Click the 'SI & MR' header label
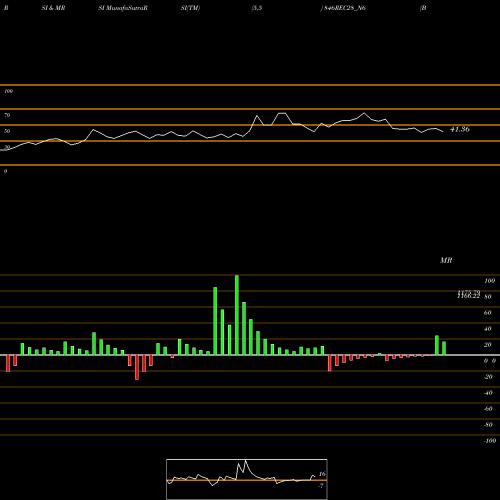This screenshot has width=500, height=500. [x=53, y=8]
